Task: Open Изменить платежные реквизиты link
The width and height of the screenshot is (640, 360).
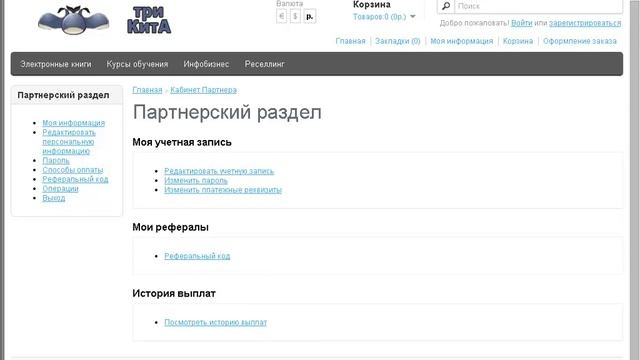Action: (223, 190)
